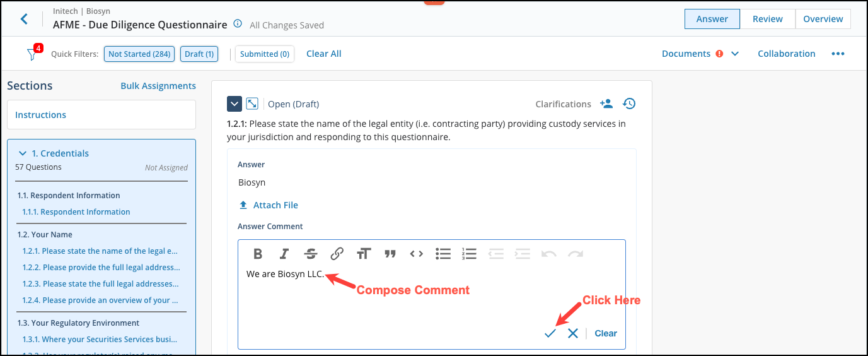Apply bold formatting in comment editor
868x356 pixels.
[258, 254]
